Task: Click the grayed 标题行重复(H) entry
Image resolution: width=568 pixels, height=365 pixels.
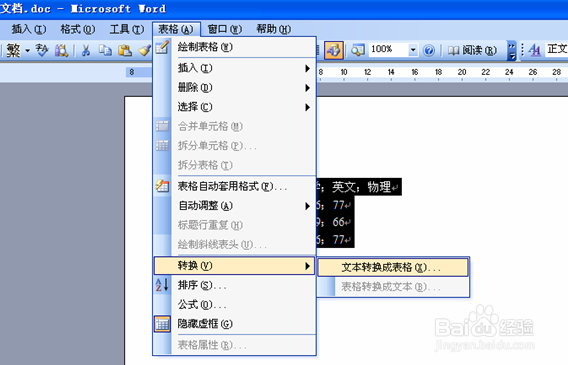Action: tap(234, 225)
